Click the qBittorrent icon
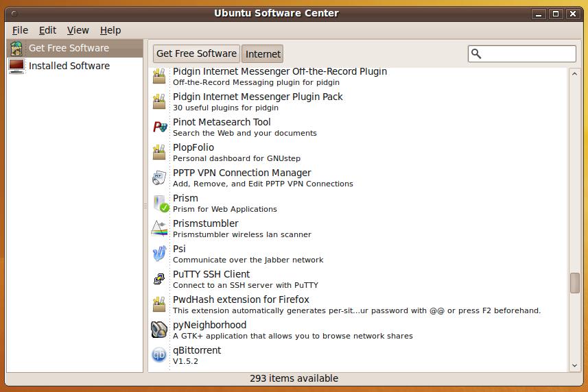 [x=159, y=355]
